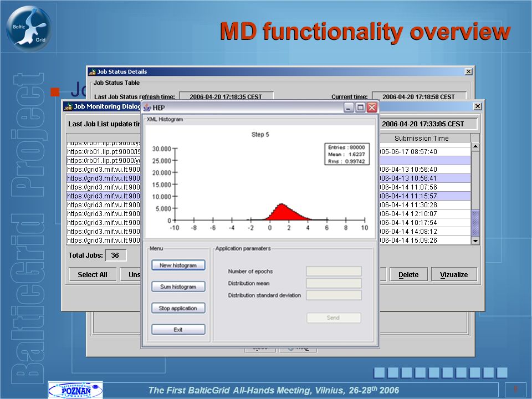Minimize the HEP window
The image size is (532, 399).
click(349, 108)
